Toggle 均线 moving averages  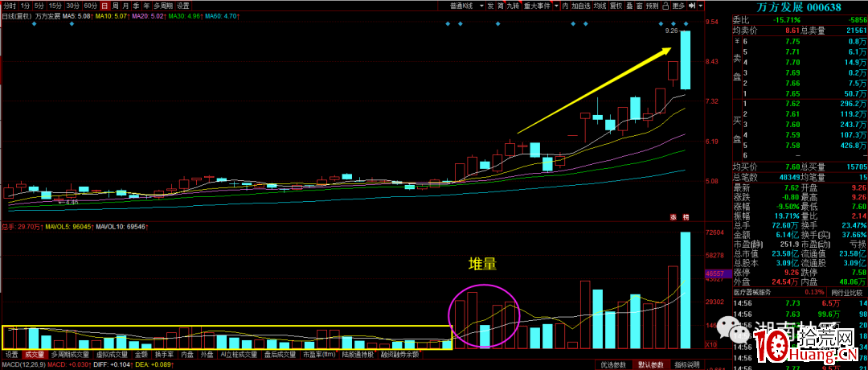[600, 6]
